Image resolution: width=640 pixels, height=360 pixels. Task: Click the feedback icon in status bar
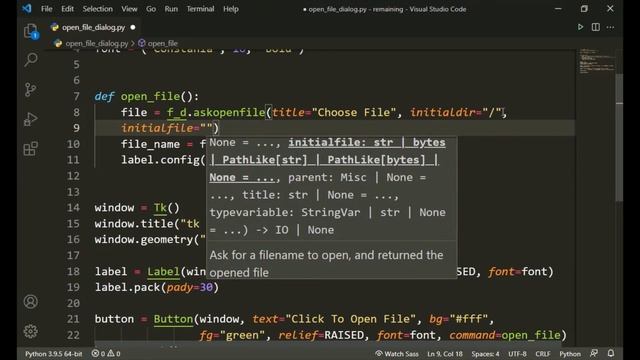click(x=594, y=353)
